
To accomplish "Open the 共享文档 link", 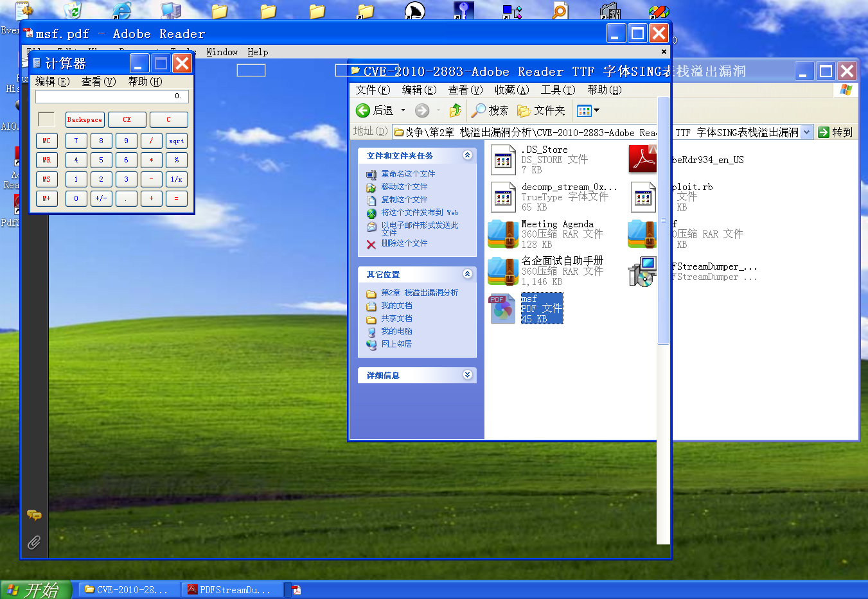I will (x=396, y=318).
